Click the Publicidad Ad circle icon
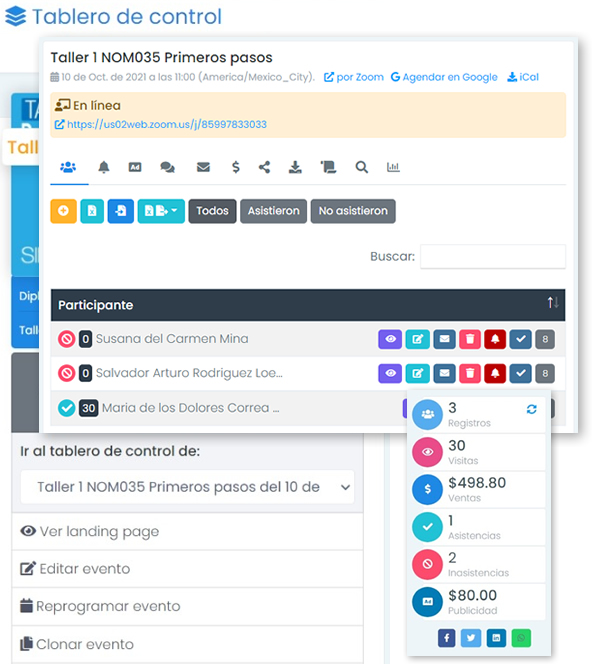The height and width of the screenshot is (664, 600). [427, 602]
